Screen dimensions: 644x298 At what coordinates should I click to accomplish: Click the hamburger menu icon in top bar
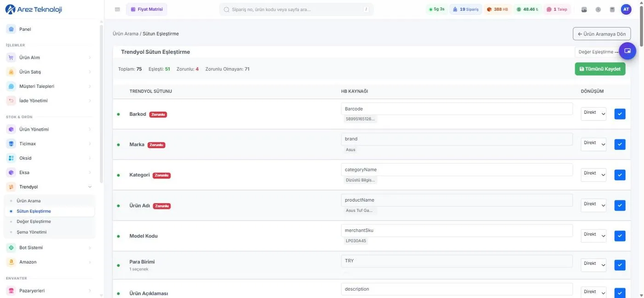tap(117, 9)
